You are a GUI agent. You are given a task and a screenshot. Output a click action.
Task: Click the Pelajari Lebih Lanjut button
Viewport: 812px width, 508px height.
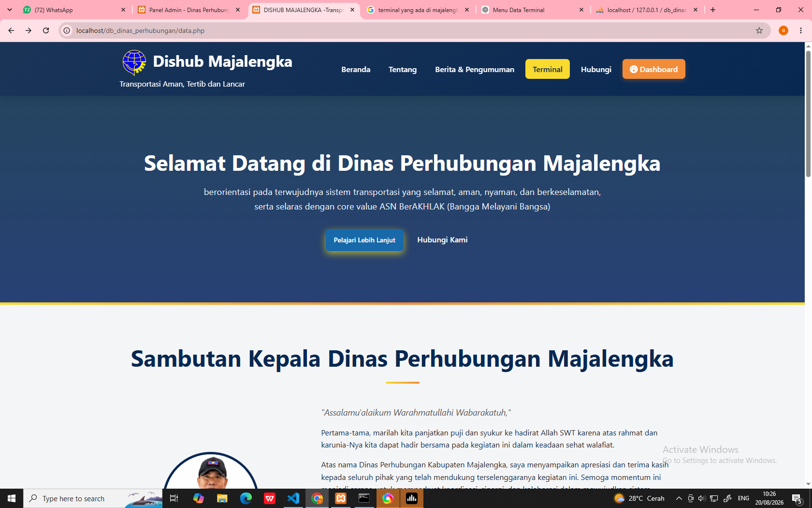coord(364,240)
